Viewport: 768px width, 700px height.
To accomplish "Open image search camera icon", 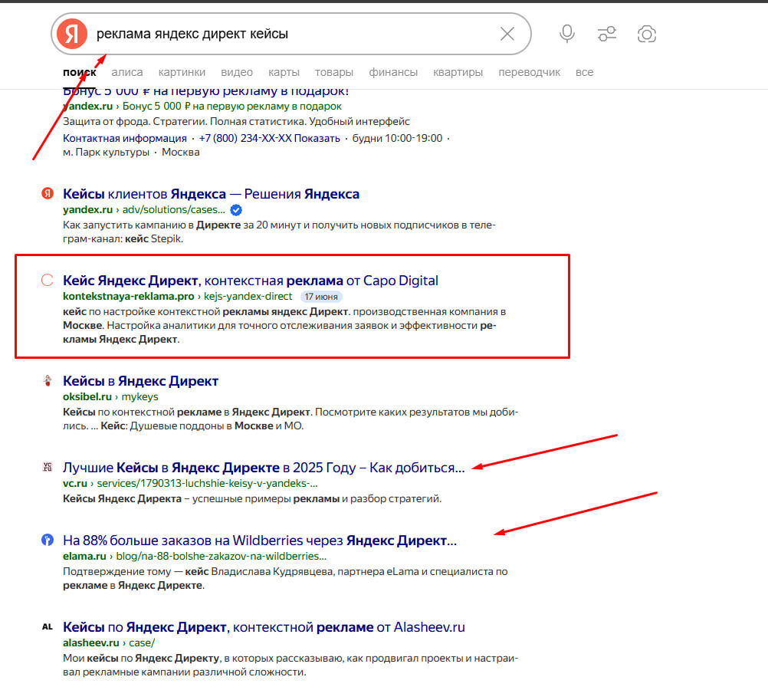I will (x=647, y=34).
